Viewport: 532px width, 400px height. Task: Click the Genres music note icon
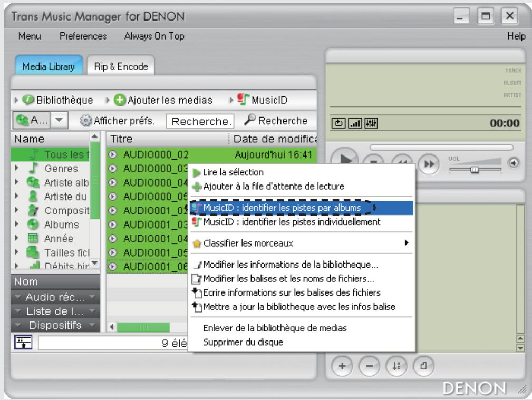[33, 168]
